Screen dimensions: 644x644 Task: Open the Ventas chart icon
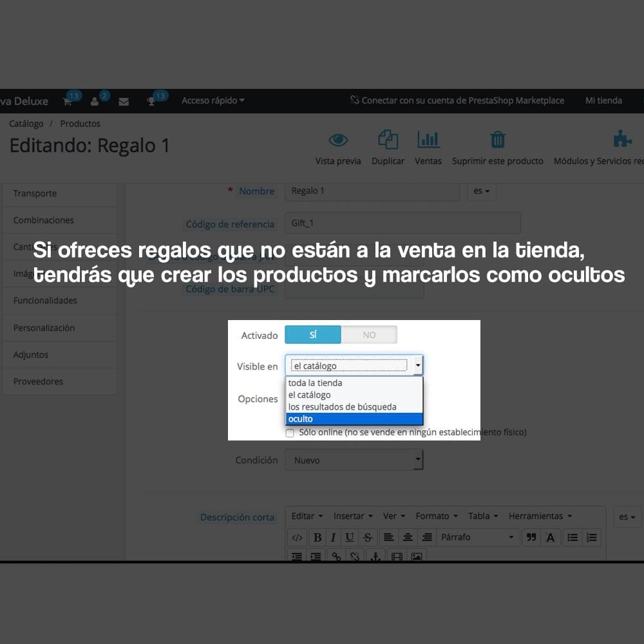[428, 139]
